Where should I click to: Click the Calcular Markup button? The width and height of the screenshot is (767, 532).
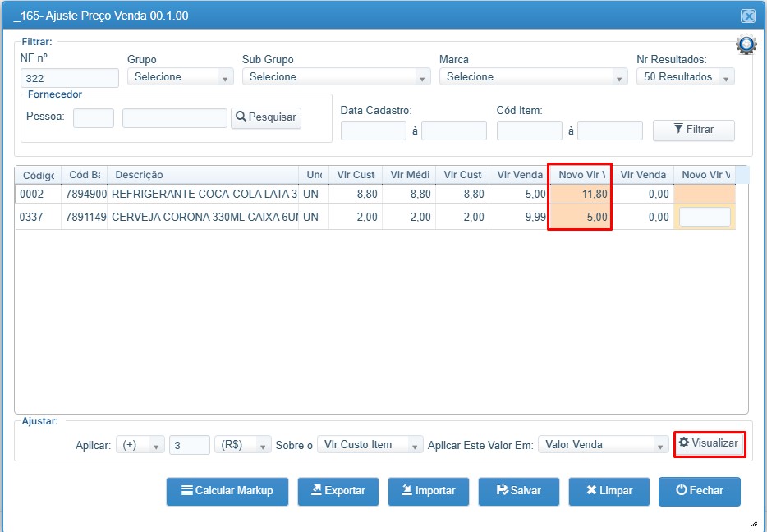coord(227,491)
